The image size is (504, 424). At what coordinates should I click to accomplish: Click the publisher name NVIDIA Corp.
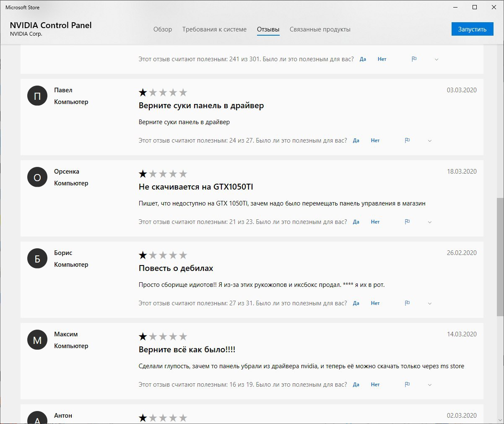coord(26,34)
